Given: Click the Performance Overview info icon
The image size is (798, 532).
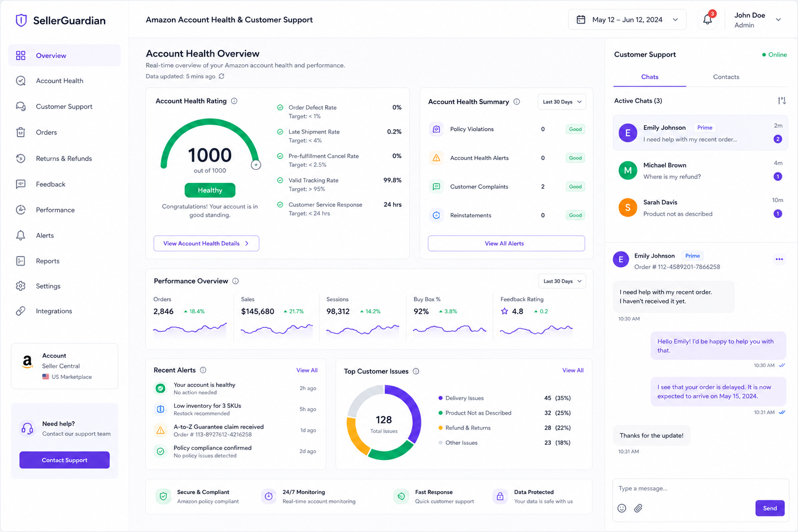Looking at the screenshot, I should [x=235, y=281].
